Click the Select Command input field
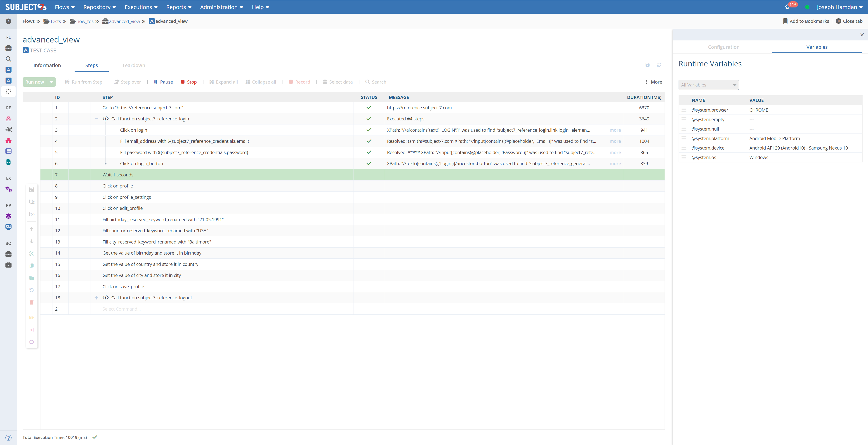The image size is (868, 445). point(121,309)
